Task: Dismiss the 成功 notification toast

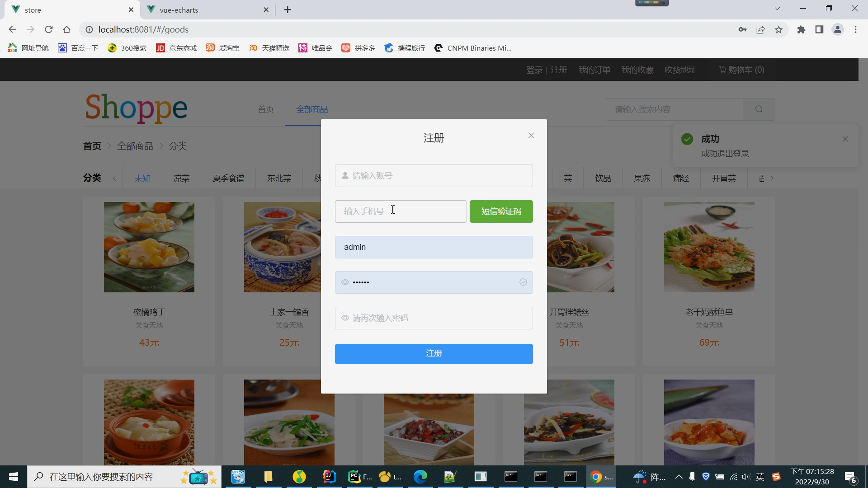Action: 845,139
